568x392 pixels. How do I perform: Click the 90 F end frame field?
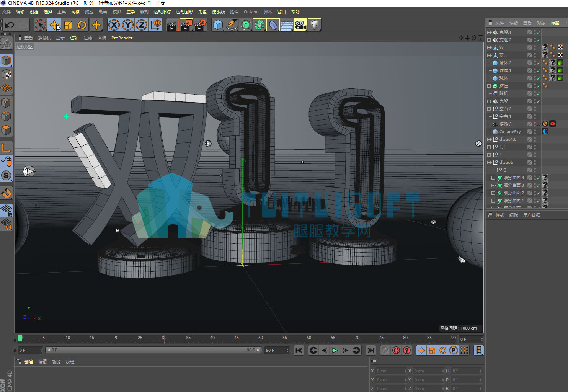(276, 350)
